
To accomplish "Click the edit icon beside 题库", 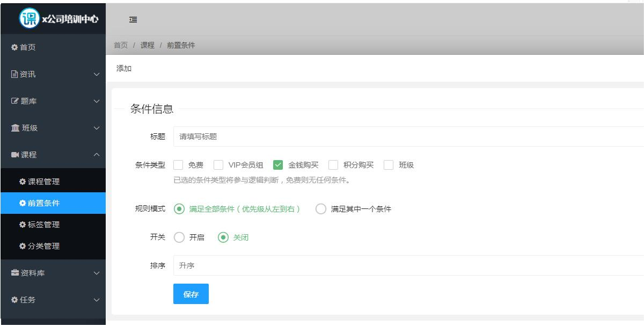I will [x=15, y=101].
